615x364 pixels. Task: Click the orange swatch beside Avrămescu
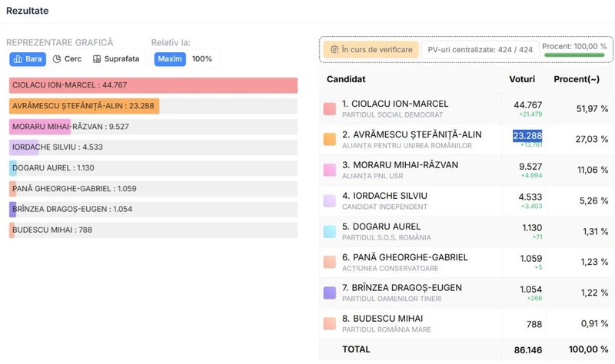330,140
